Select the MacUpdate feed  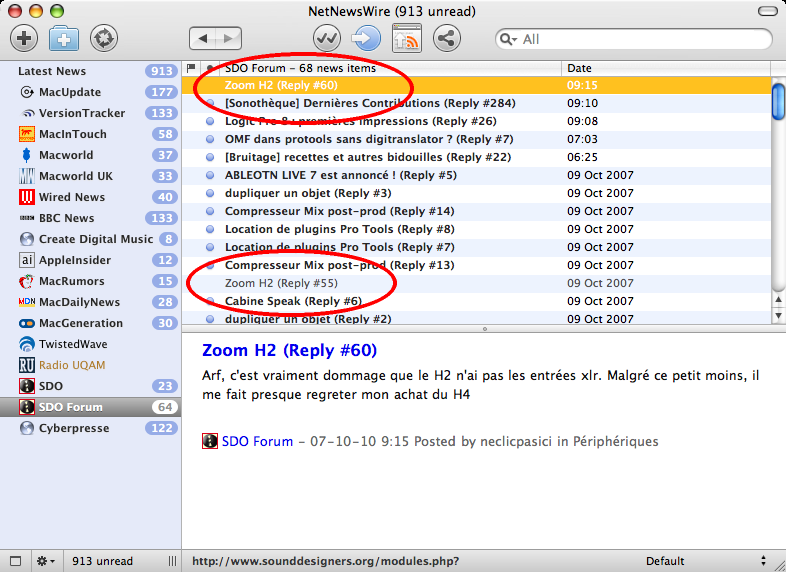(x=90, y=92)
